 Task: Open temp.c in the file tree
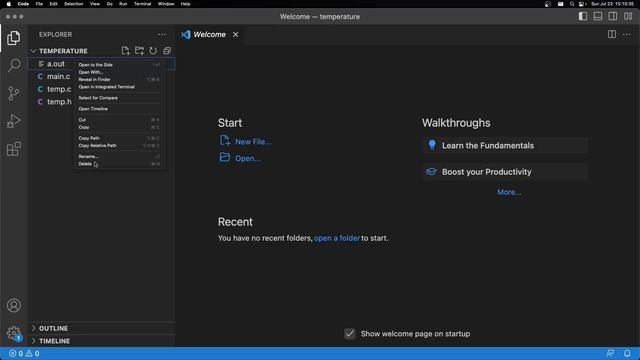(x=59, y=89)
